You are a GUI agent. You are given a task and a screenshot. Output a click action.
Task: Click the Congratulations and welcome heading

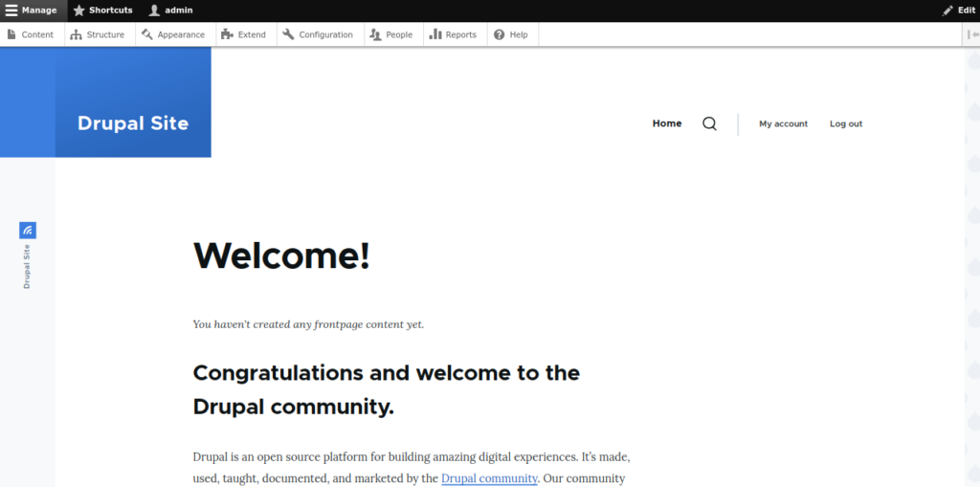(387, 389)
